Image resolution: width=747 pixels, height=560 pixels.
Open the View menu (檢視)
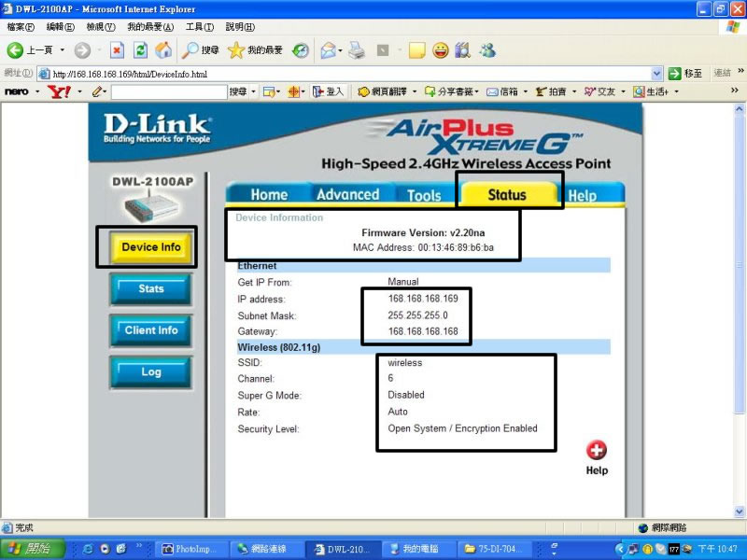pyautogui.click(x=101, y=27)
